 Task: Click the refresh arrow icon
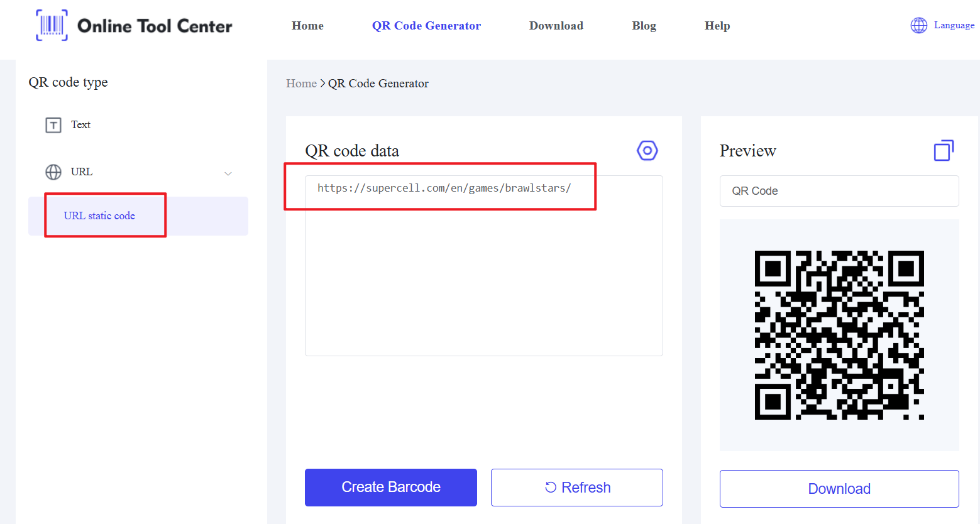551,488
